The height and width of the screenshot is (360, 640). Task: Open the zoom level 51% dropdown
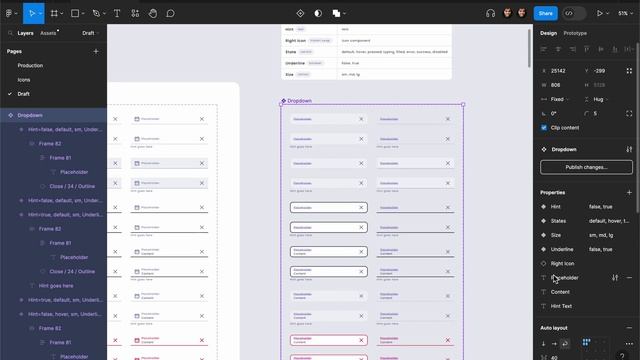point(624,13)
